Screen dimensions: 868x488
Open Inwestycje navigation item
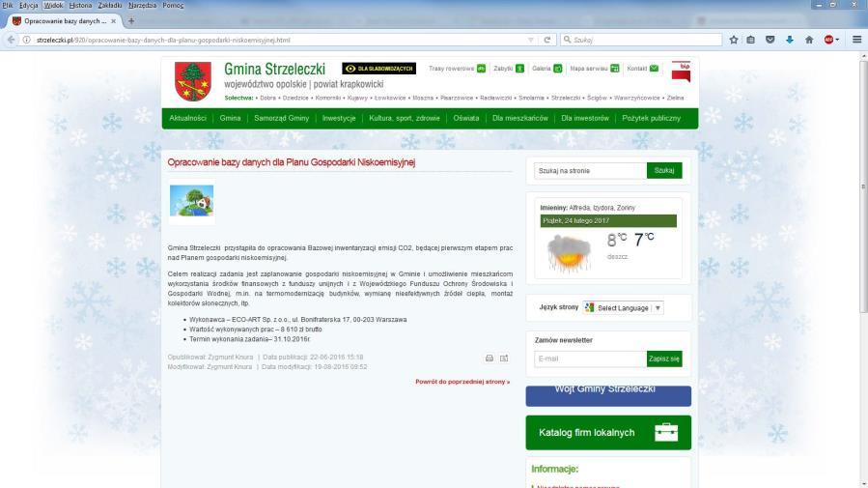coord(339,119)
